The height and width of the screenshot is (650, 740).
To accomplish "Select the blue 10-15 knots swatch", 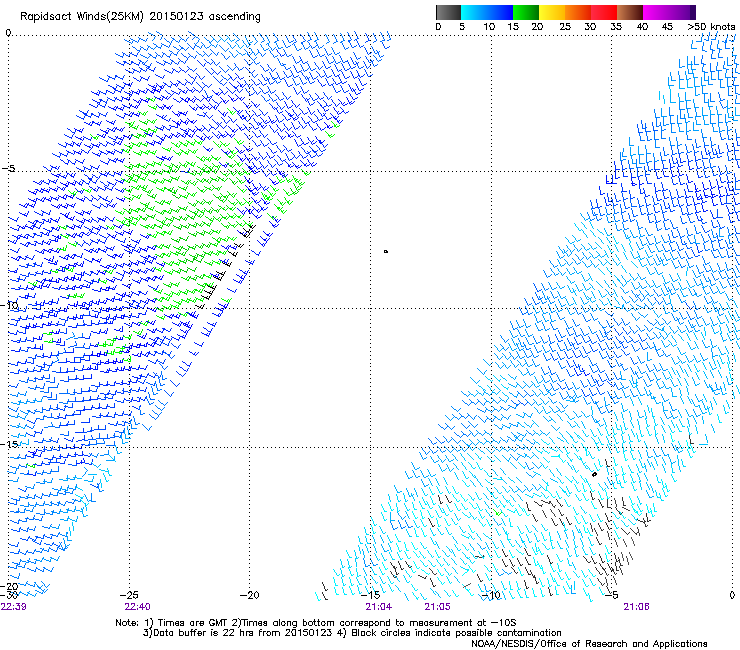I will click(500, 12).
